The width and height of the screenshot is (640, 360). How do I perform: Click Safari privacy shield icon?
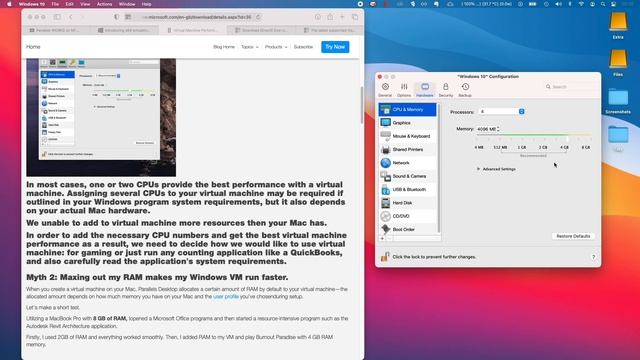click(116, 17)
